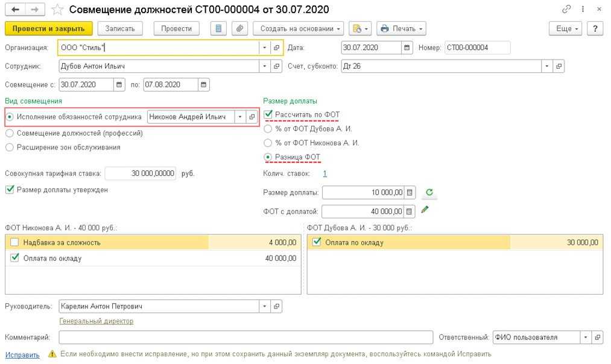611x364 pixels.
Task: Open calendar for document date field
Action: pos(407,48)
